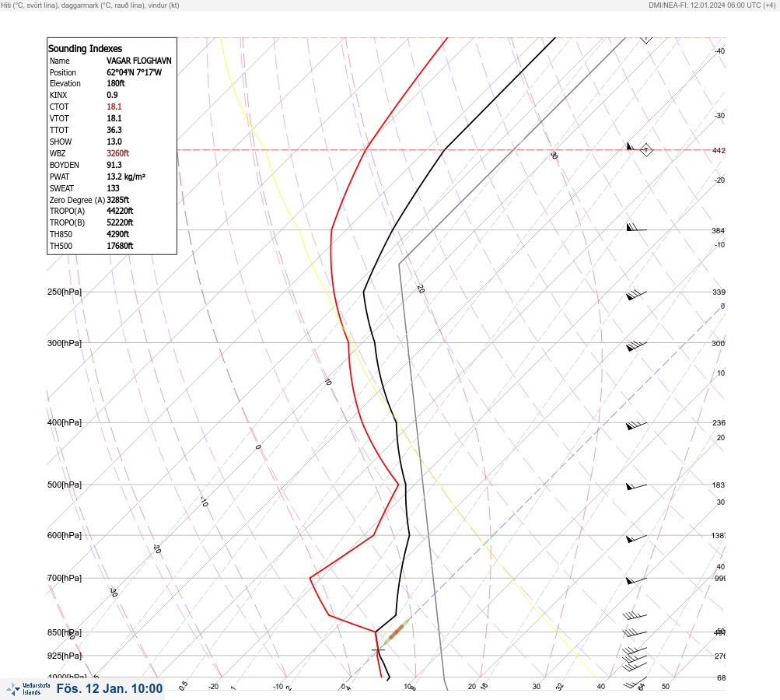Select the TROPO(A) value 44220ft
780x700 pixels.
pos(120,211)
